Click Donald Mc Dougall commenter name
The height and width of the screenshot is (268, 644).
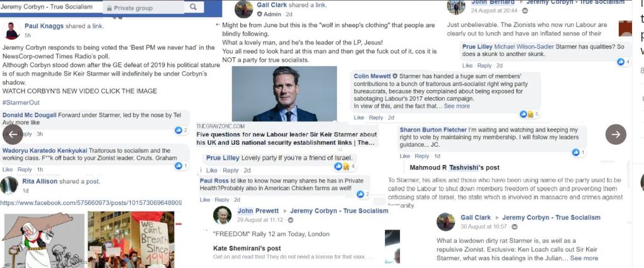pos(29,116)
